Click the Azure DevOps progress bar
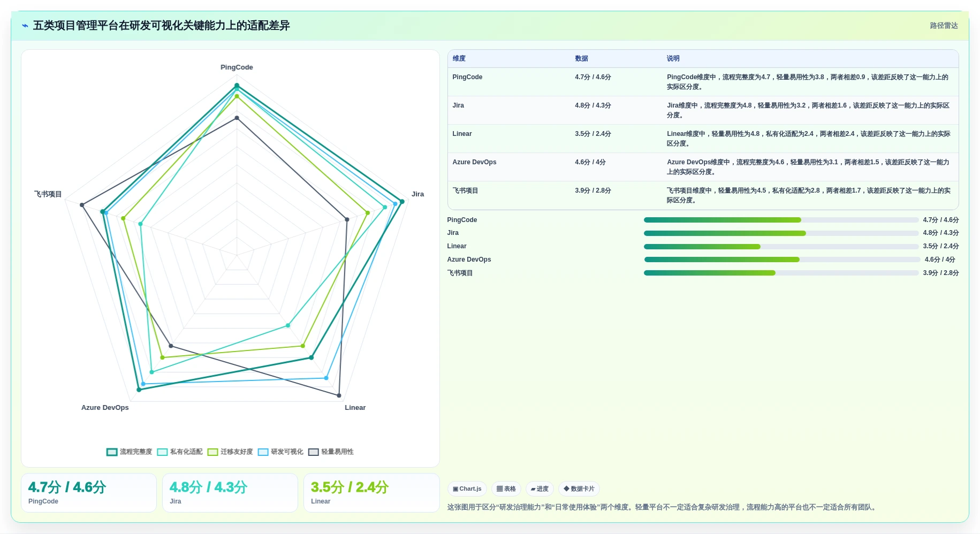This screenshot has width=980, height=534. point(782,260)
